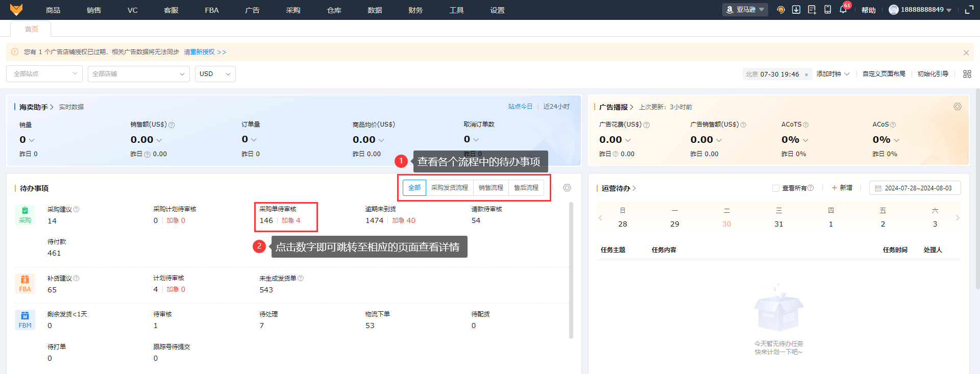Select the 首页 tab
The width and height of the screenshot is (980, 374).
[32, 29]
